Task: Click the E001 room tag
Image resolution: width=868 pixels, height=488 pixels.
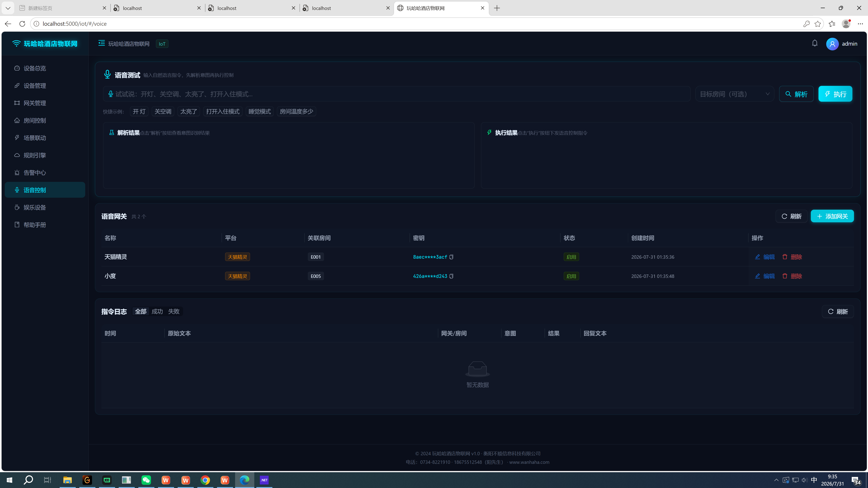Action: coord(316,257)
